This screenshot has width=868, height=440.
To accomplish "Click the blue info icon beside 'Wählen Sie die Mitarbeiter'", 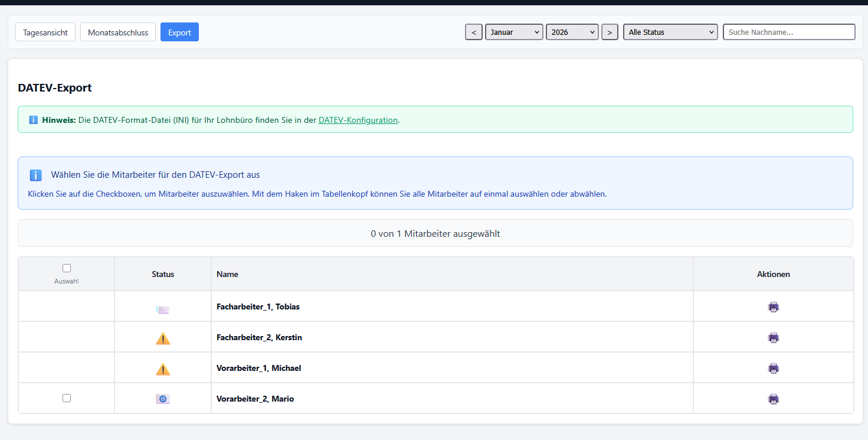I will click(35, 175).
